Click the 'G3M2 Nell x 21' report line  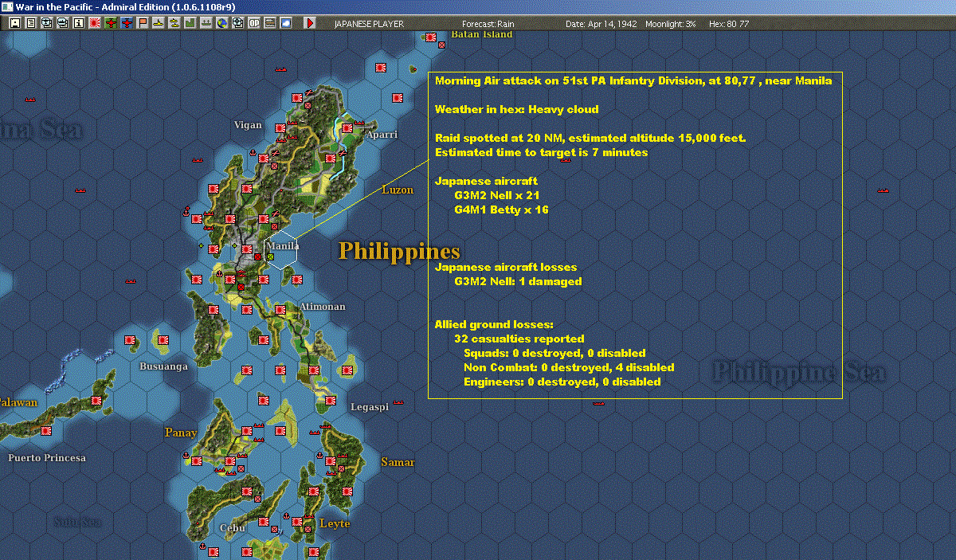pos(498,195)
